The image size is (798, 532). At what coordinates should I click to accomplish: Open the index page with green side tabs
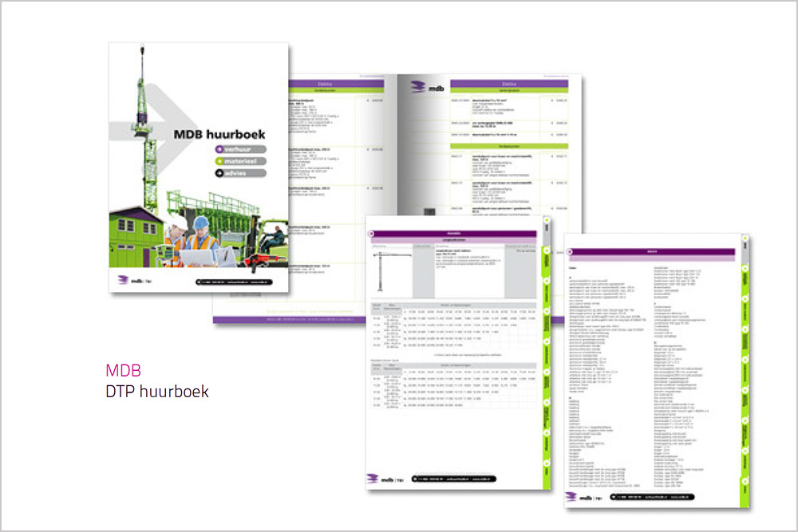click(657, 371)
